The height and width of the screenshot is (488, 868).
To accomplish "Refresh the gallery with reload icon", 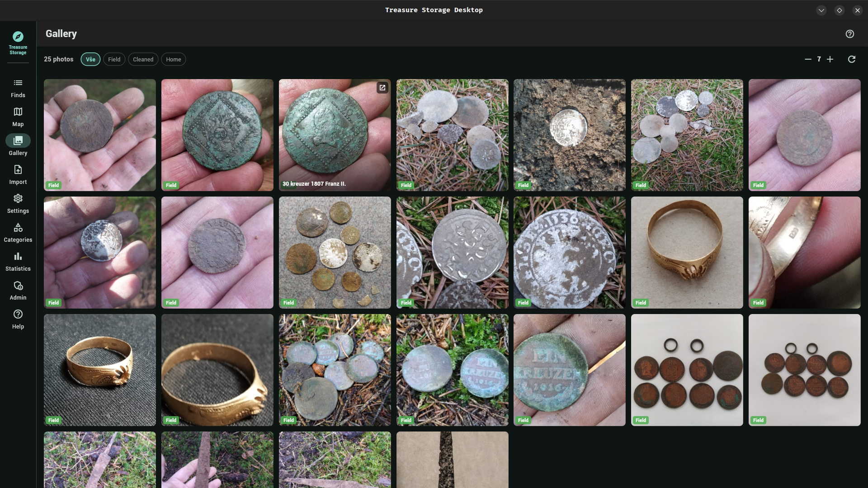I will click(x=851, y=59).
